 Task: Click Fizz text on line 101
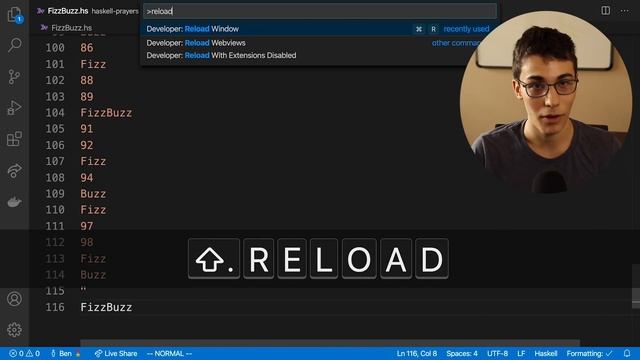[93, 64]
